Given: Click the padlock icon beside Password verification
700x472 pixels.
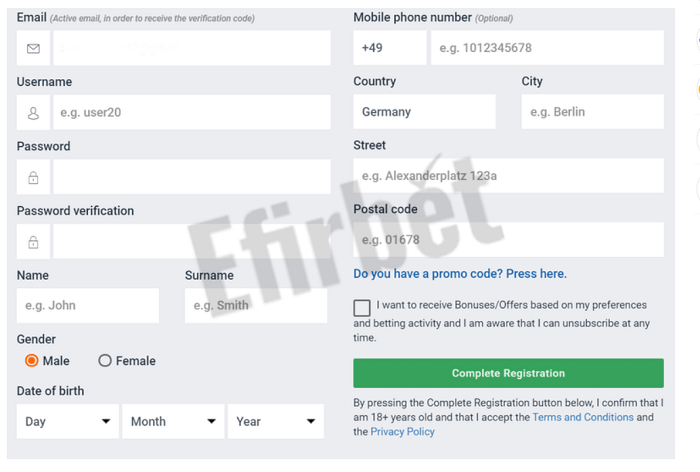Looking at the screenshot, I should (x=33, y=242).
